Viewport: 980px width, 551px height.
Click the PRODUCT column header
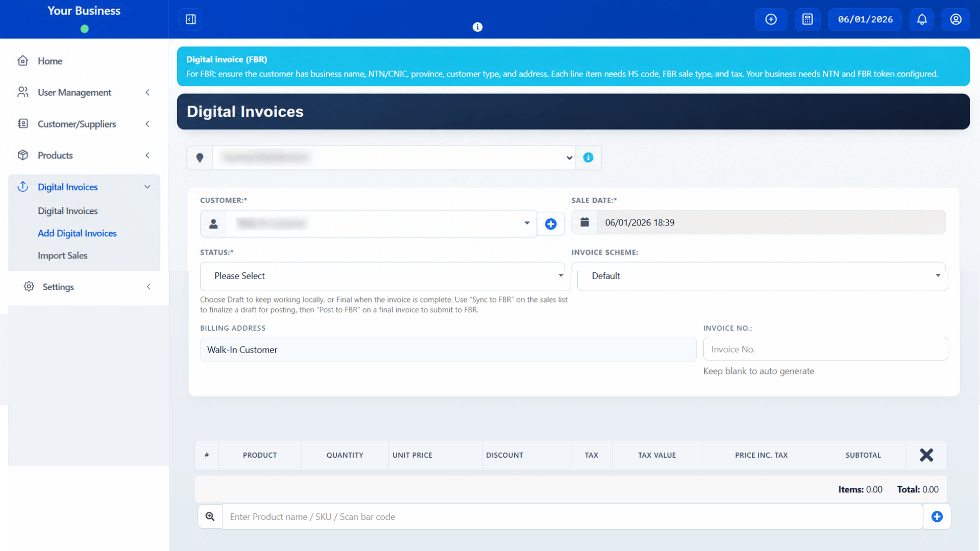click(260, 455)
